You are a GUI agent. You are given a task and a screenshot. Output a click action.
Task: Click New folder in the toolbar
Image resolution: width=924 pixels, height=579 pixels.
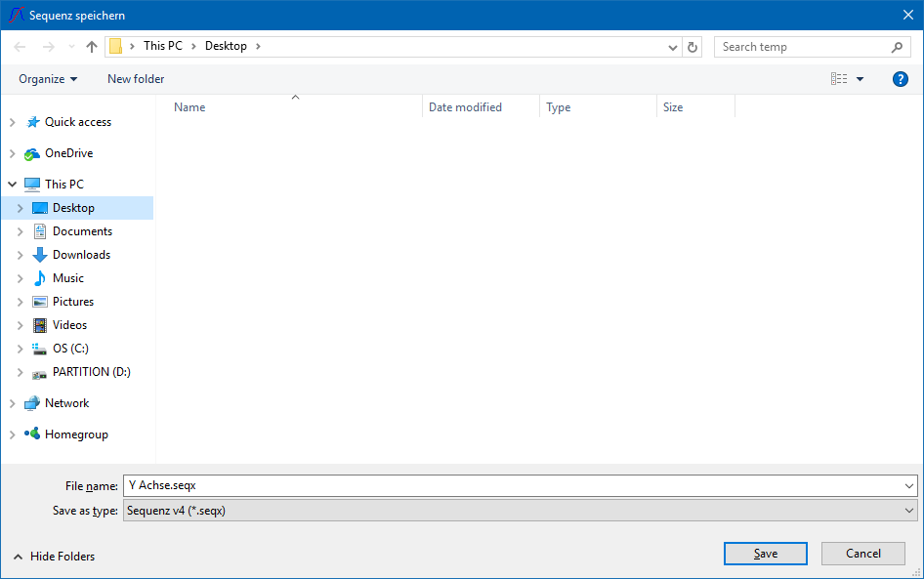136,79
